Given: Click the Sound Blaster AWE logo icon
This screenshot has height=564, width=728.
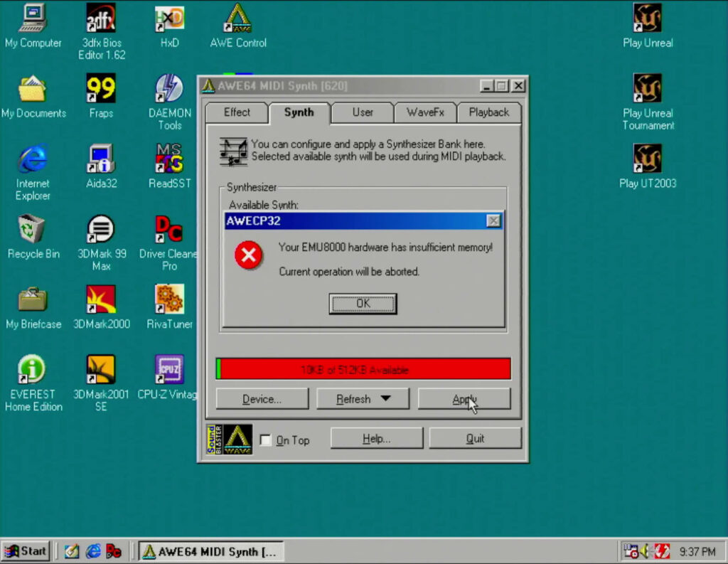Looking at the screenshot, I should pyautogui.click(x=230, y=439).
